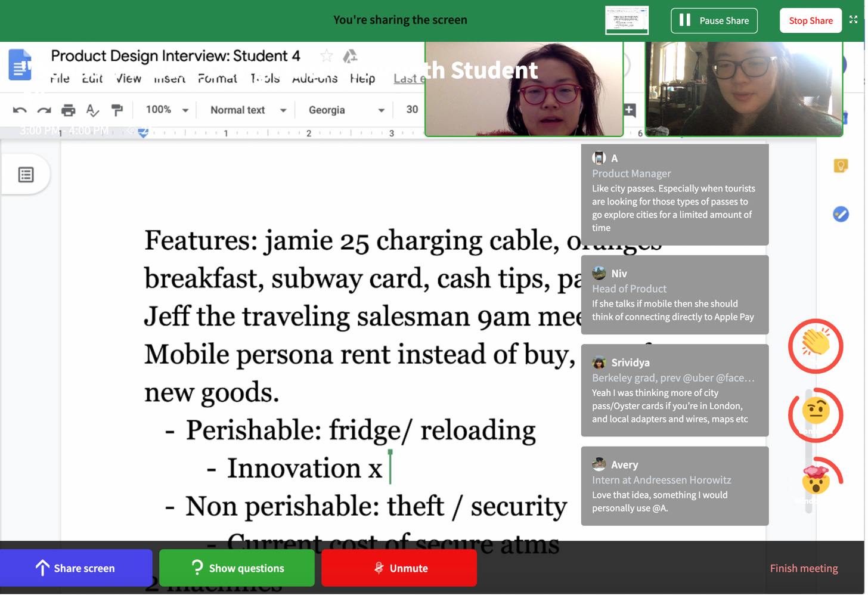Select the Paint format tool

117,110
